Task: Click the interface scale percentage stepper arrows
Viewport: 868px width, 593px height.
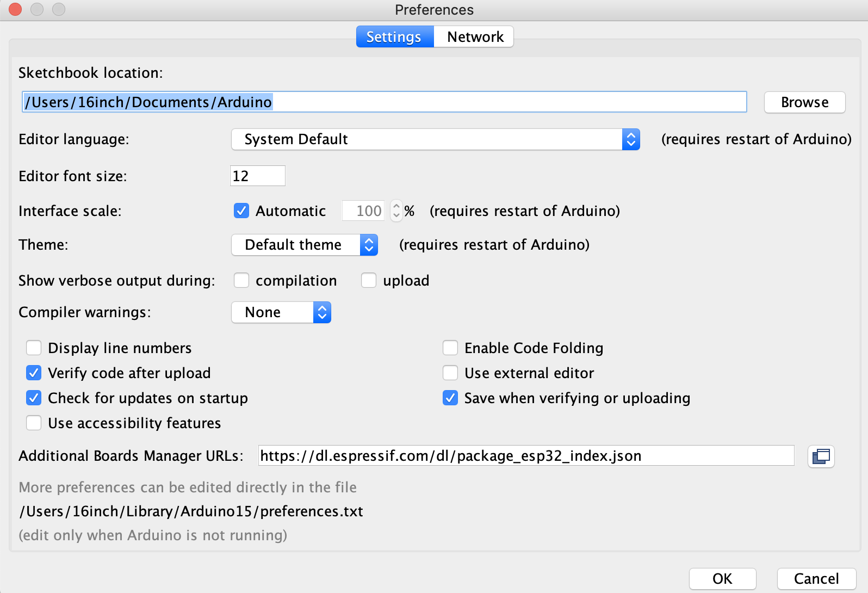Action: coord(396,211)
